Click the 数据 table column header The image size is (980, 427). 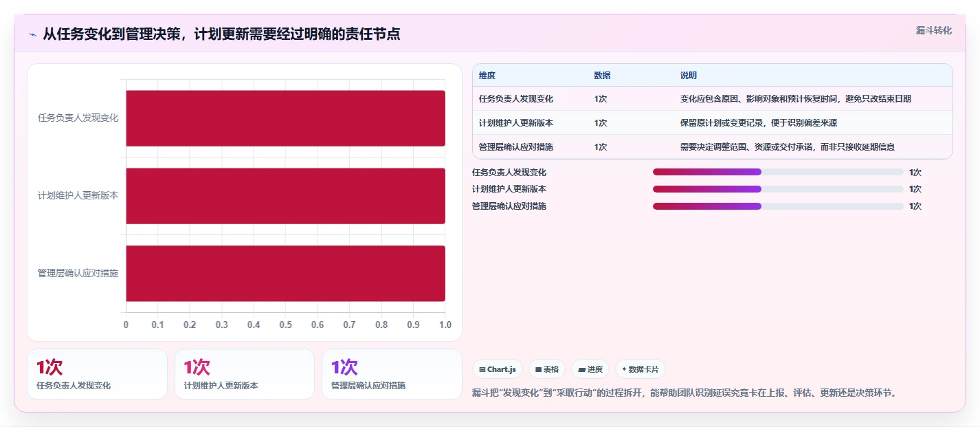point(603,76)
